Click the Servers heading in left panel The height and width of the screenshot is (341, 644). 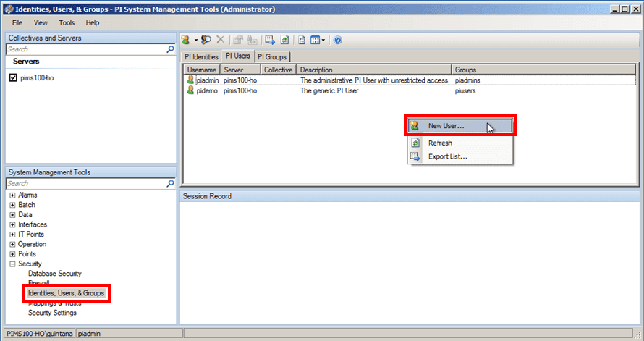pyautogui.click(x=26, y=62)
